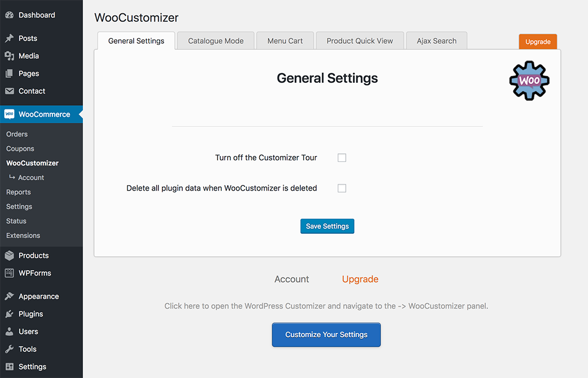
Task: Click the Plugins plug icon
Action: click(x=9, y=314)
